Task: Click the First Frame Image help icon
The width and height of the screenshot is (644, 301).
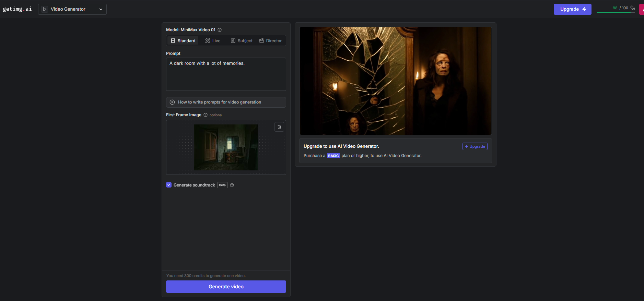Action: point(206,115)
